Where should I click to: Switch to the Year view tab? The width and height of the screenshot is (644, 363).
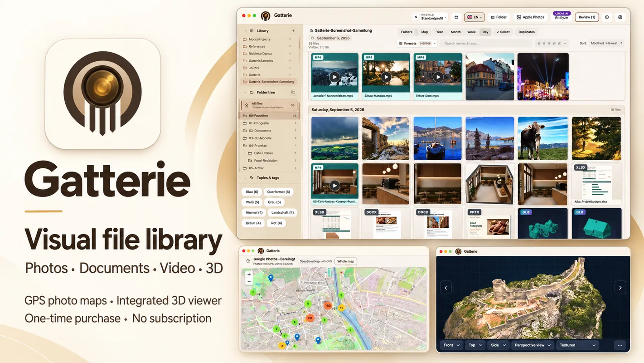[440, 32]
